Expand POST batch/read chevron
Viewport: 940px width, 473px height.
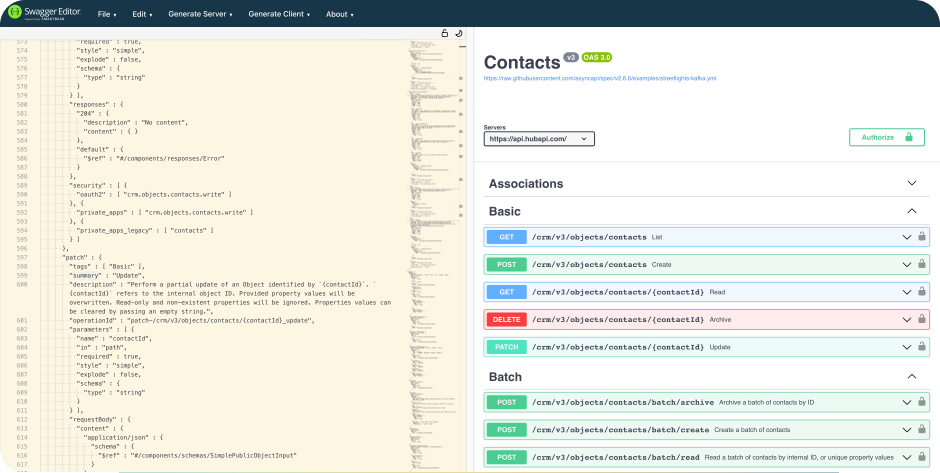(907, 457)
